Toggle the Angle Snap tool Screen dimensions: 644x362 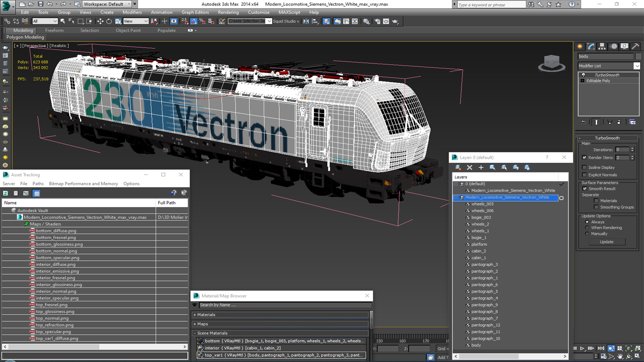194,21
